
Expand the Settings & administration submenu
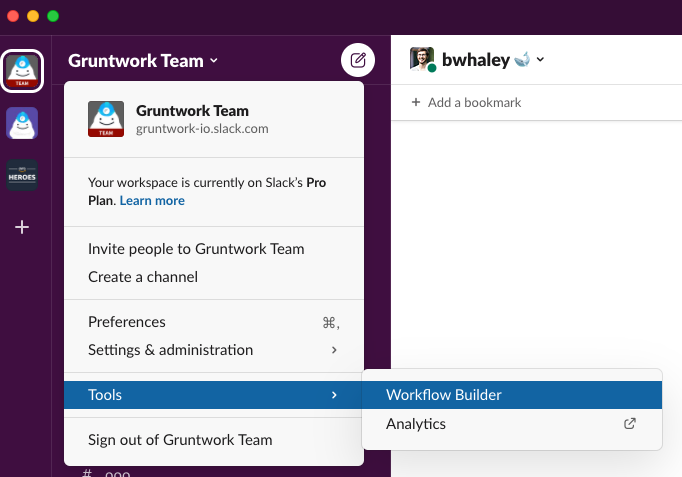214,350
